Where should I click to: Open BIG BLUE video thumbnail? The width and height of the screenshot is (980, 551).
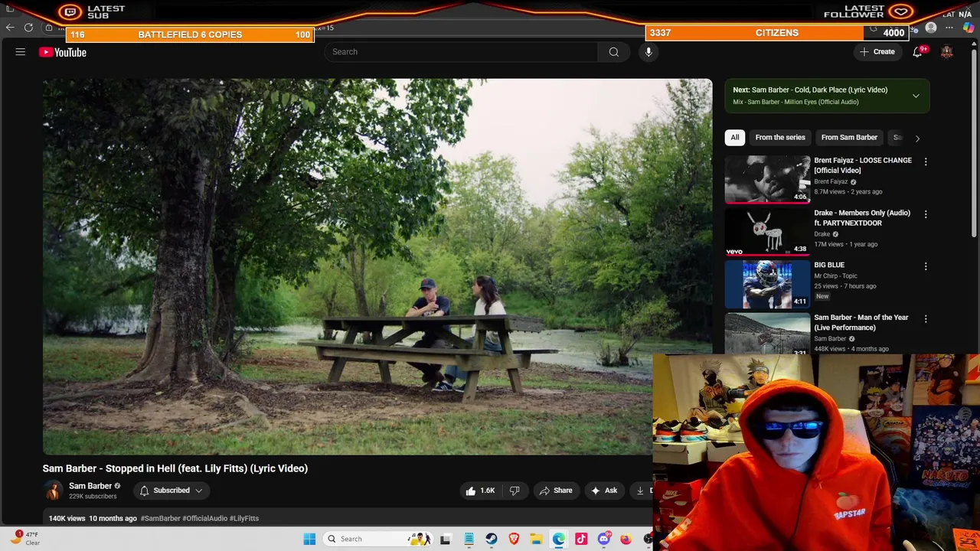coord(767,284)
